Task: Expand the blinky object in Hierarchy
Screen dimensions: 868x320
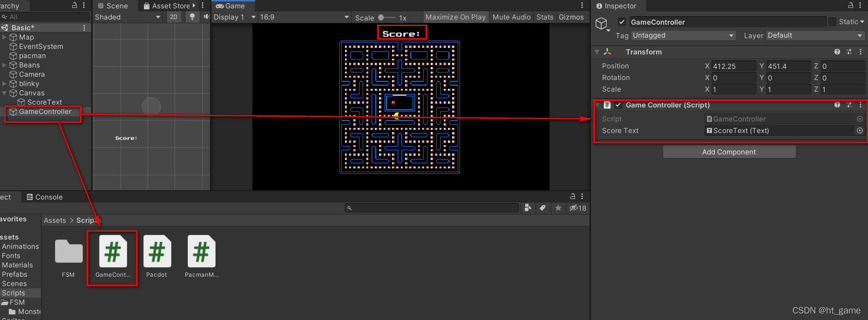Action: [5, 84]
